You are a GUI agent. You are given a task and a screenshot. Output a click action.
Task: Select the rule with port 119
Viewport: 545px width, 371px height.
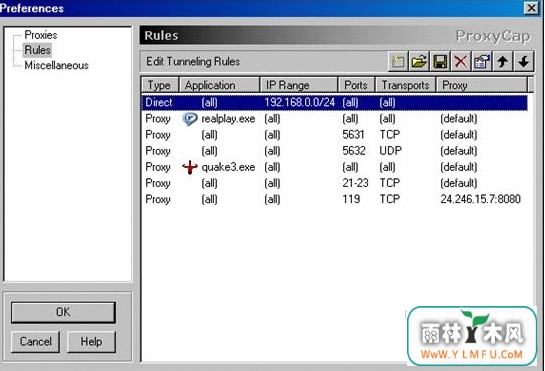[335, 199]
